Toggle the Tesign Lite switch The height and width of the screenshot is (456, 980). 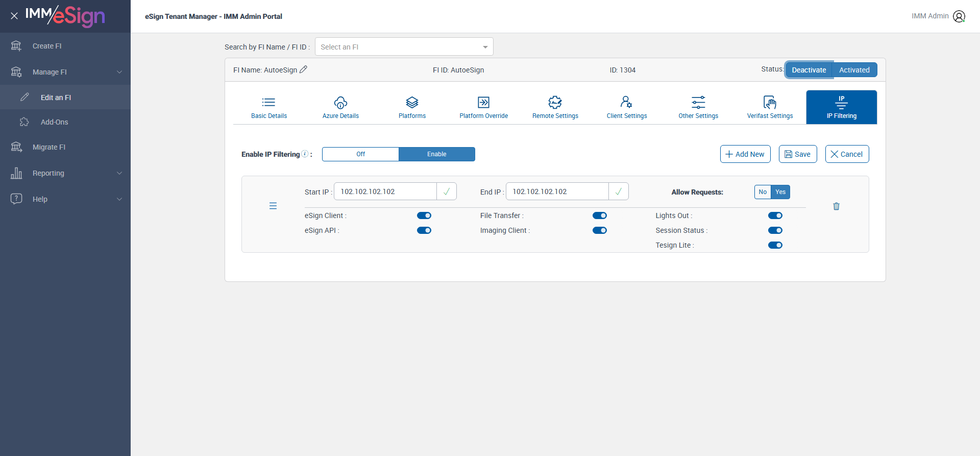tap(775, 245)
